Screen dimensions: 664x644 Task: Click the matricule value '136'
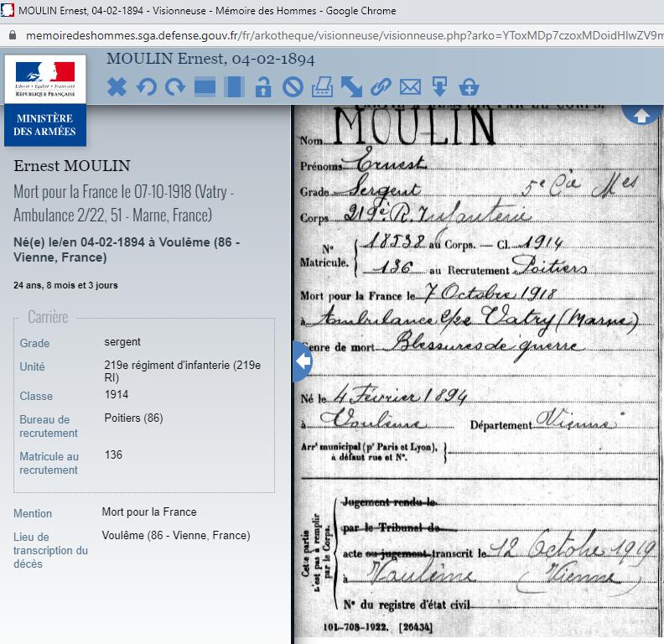tap(113, 455)
